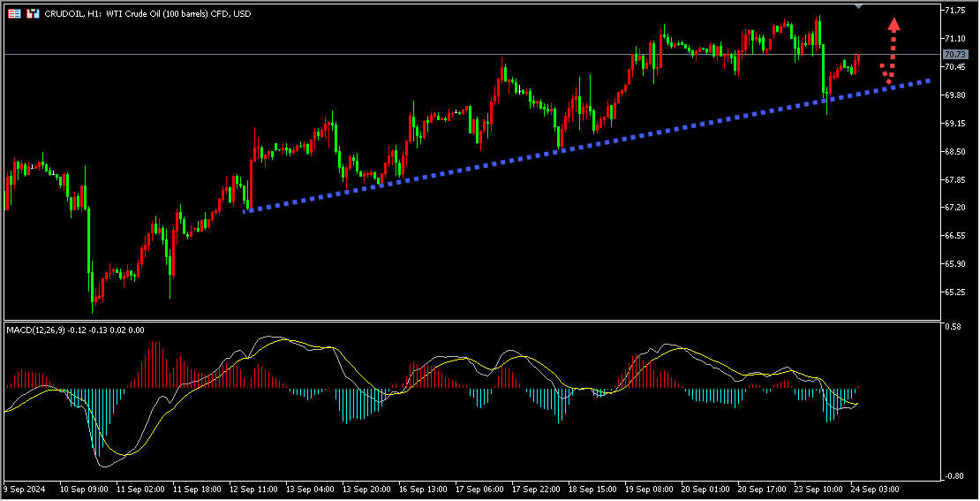Click the 11 Sep 02:00 time label
The image size is (980, 501).
140,490
